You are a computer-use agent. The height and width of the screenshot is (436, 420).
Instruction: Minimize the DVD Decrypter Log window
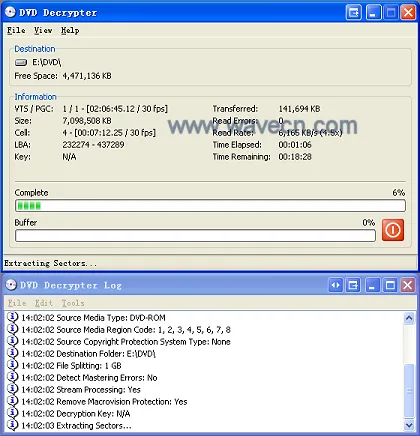tap(372, 285)
